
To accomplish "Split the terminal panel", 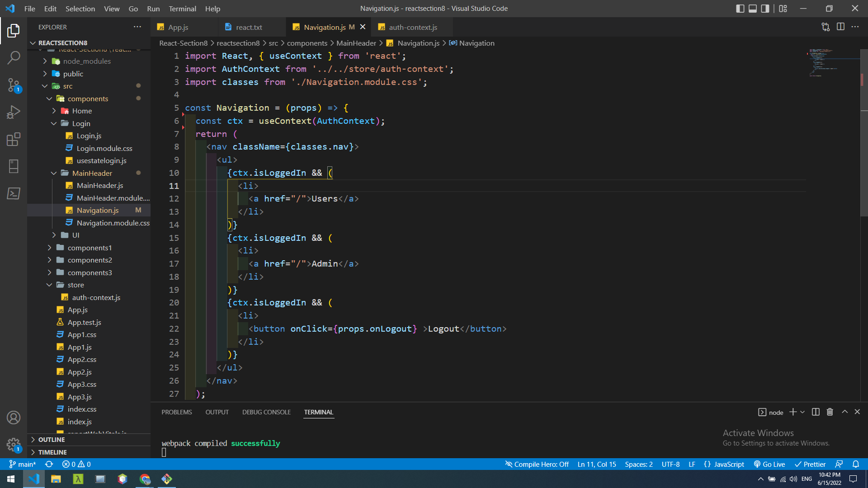I will (816, 412).
